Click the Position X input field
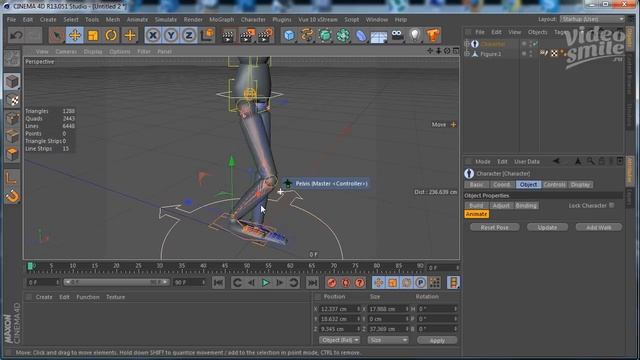Viewport: 640px width, 360px height. (x=340, y=309)
